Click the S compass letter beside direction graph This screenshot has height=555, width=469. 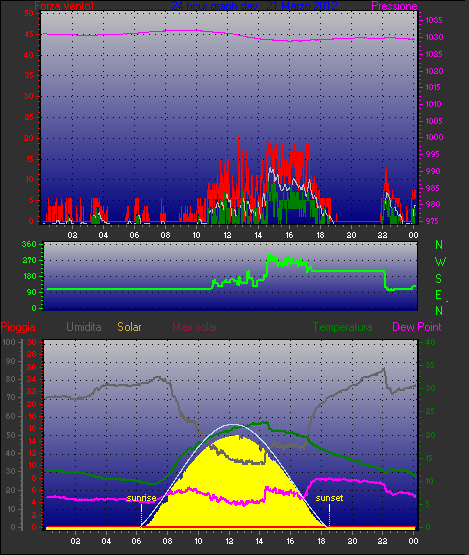pyautogui.click(x=439, y=279)
